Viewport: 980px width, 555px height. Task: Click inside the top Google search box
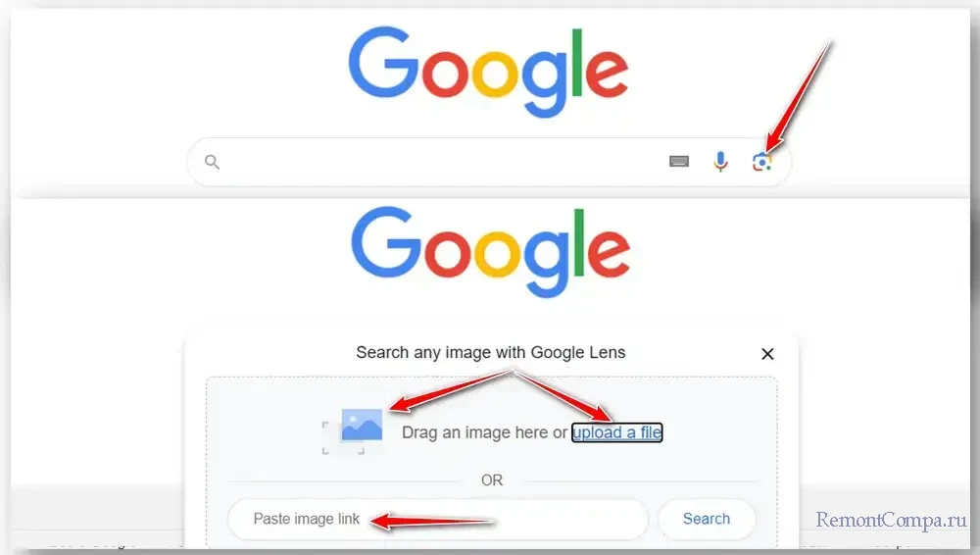point(441,162)
